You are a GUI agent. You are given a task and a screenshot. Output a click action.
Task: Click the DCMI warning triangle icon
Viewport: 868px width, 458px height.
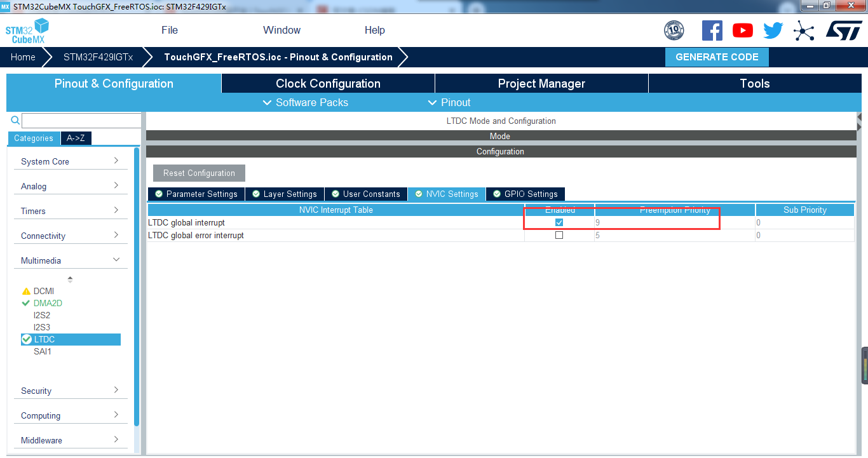click(26, 291)
